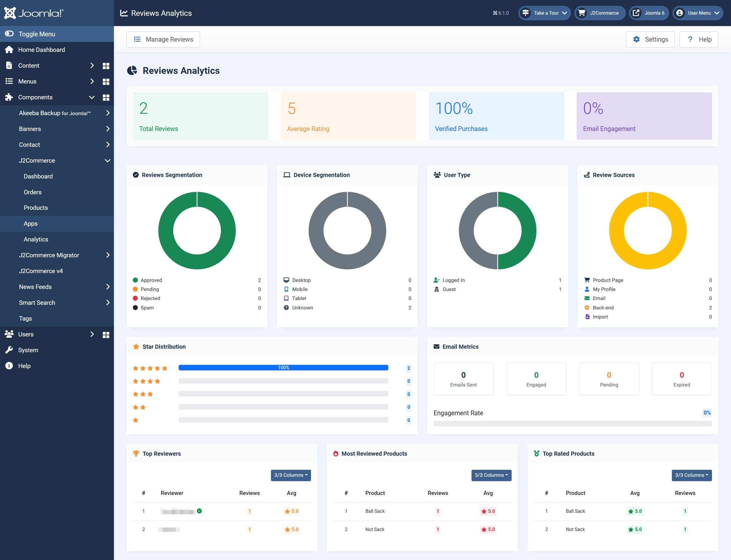Viewport: 731px width, 560px height.
Task: Collapse the J2Commerce submenu
Action: [107, 161]
